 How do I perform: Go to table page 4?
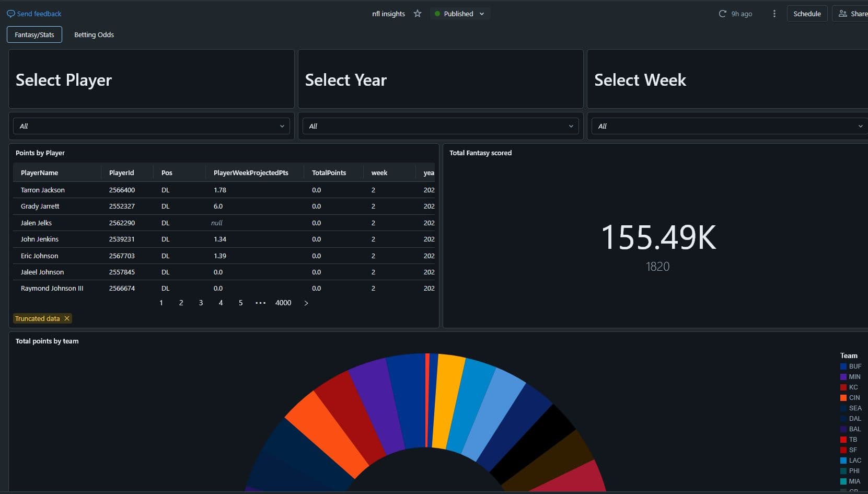coord(221,303)
